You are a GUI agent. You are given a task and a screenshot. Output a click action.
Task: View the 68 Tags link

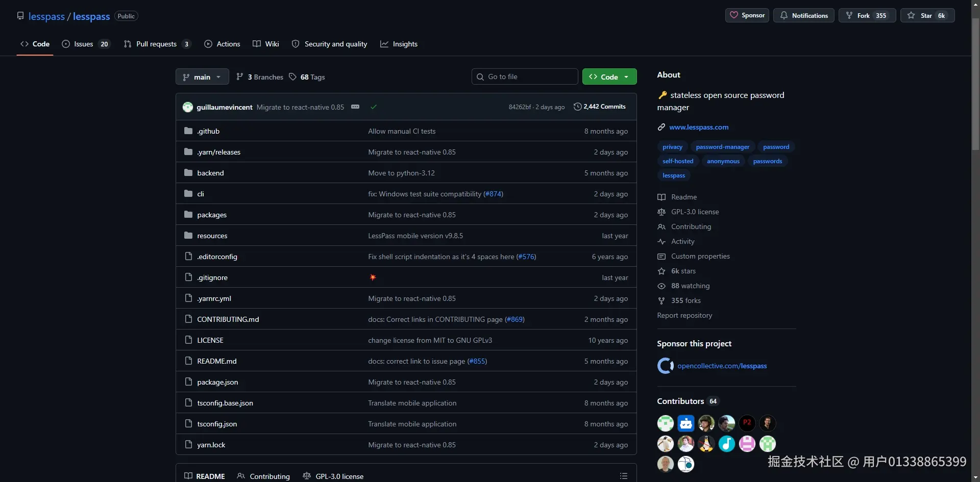pos(307,77)
